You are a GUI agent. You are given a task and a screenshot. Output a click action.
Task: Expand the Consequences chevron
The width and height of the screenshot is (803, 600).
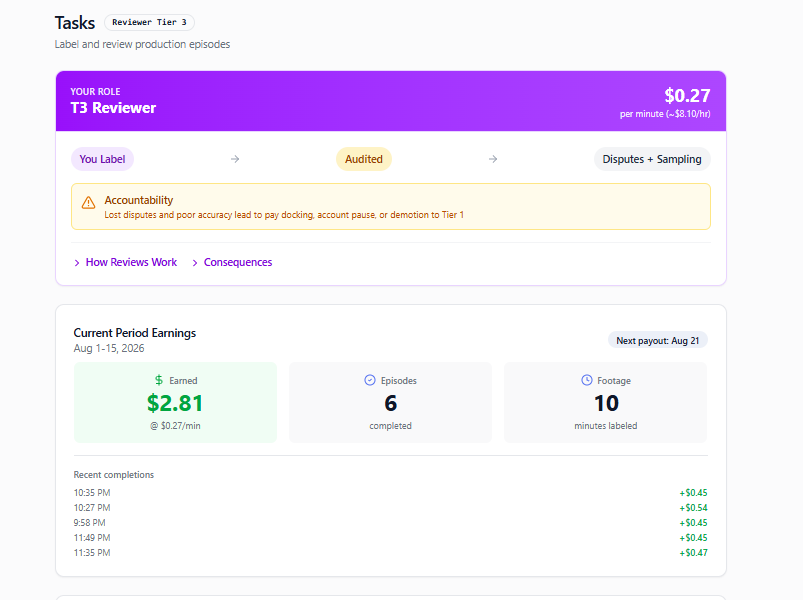195,263
